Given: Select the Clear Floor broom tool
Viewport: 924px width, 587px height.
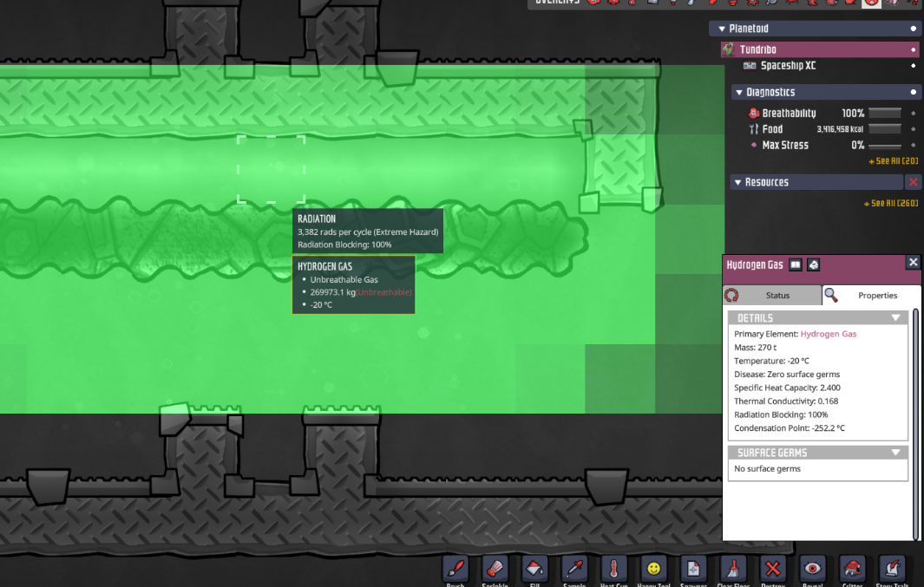Looking at the screenshot, I should click(733, 569).
